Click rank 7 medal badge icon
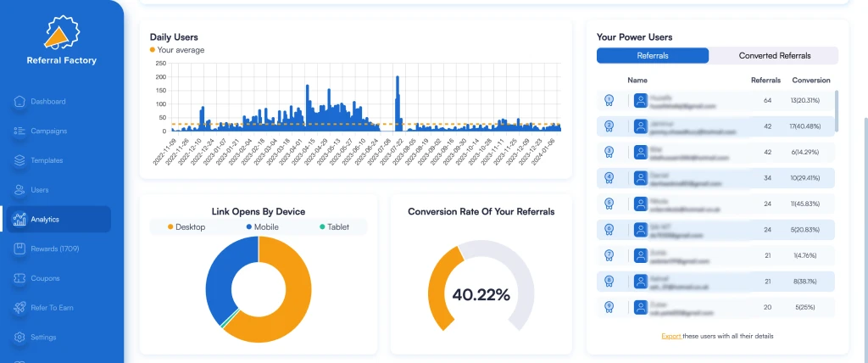The height and width of the screenshot is (363, 868). [x=609, y=255]
